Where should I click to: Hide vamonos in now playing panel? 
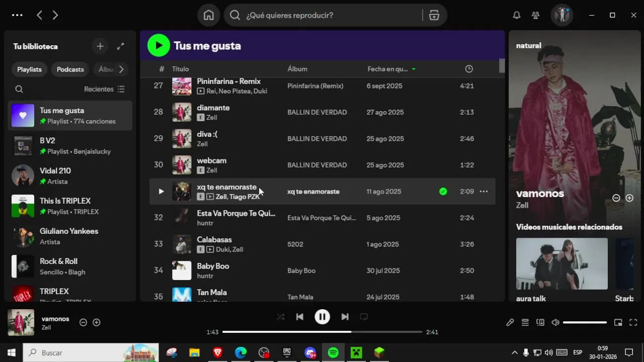616,198
